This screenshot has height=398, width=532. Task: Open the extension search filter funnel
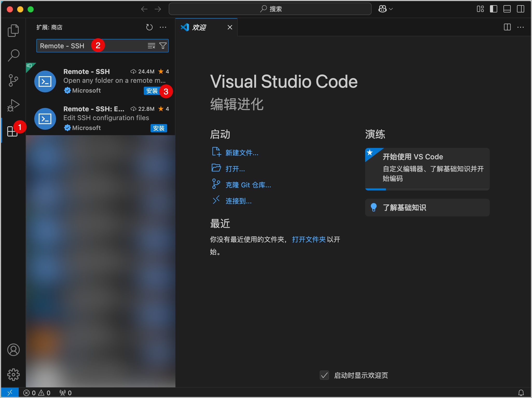(x=163, y=46)
